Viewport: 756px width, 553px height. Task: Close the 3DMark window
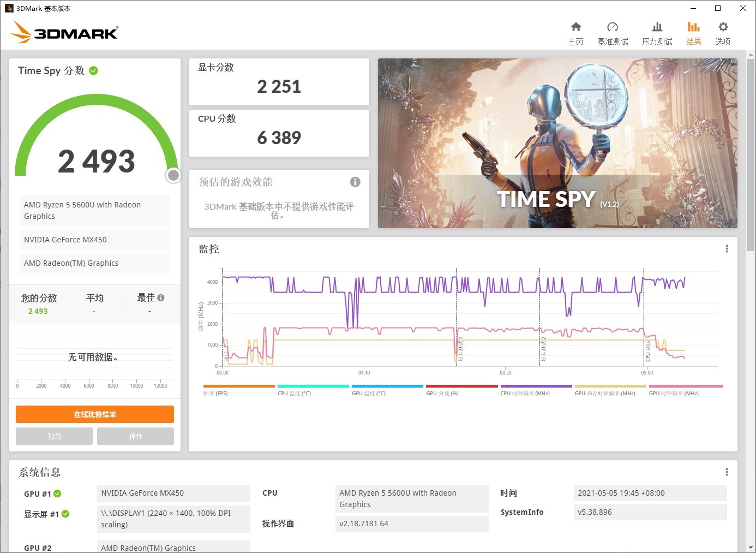pos(743,8)
